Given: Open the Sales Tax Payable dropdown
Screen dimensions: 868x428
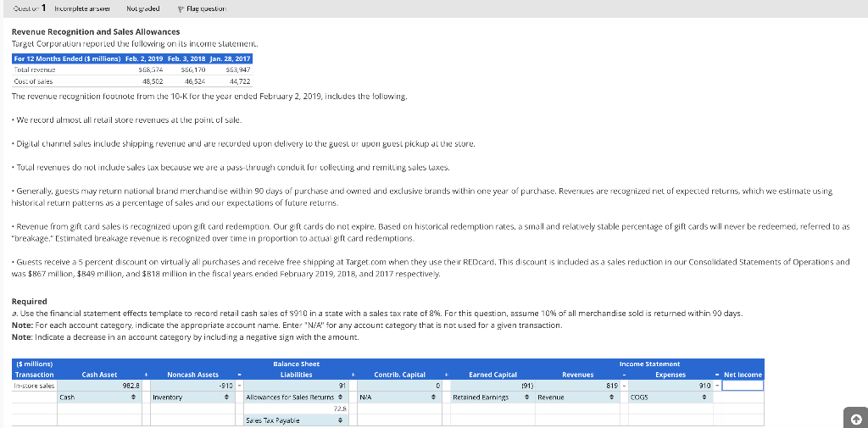Looking at the screenshot, I should click(x=295, y=421).
